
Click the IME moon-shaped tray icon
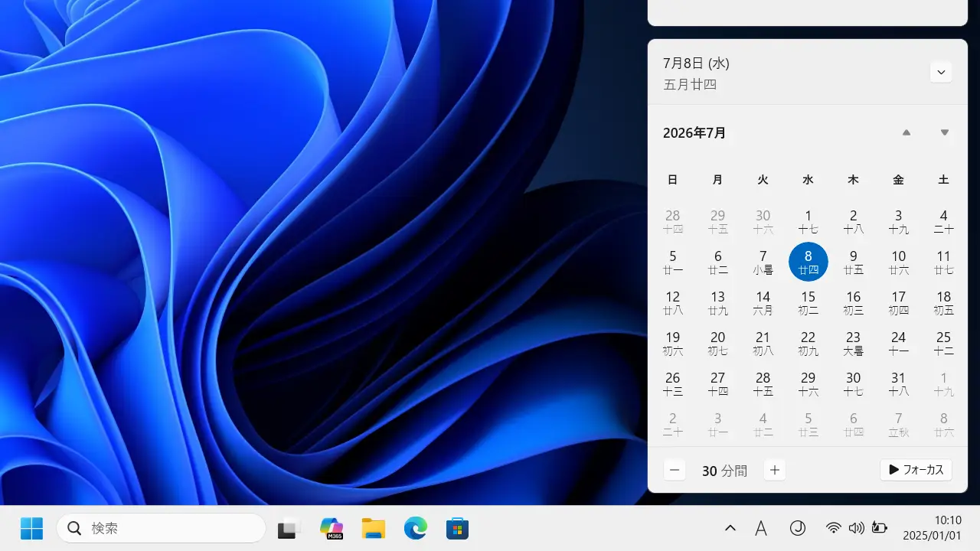tap(798, 528)
